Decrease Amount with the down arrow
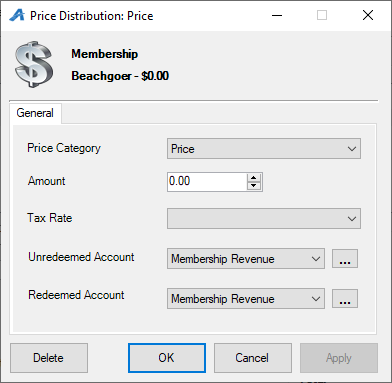The width and height of the screenshot is (392, 383). point(254,186)
